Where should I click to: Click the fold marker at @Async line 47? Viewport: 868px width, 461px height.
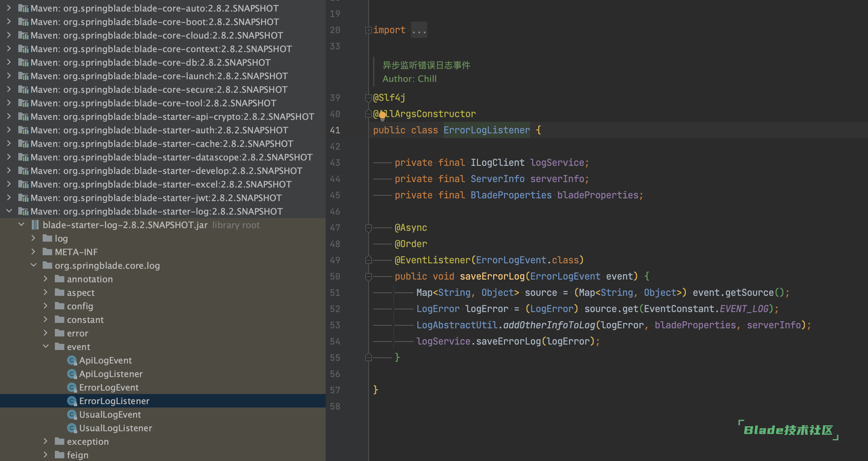(368, 228)
